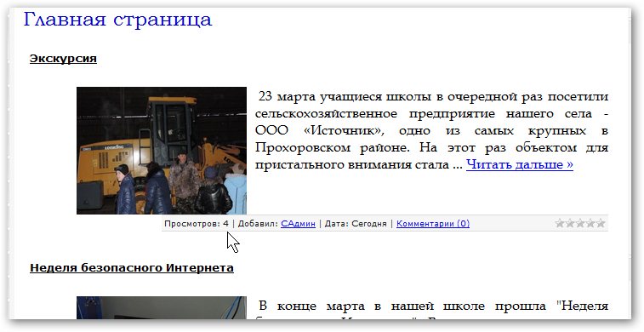Open the САдмин author profile

(298, 224)
